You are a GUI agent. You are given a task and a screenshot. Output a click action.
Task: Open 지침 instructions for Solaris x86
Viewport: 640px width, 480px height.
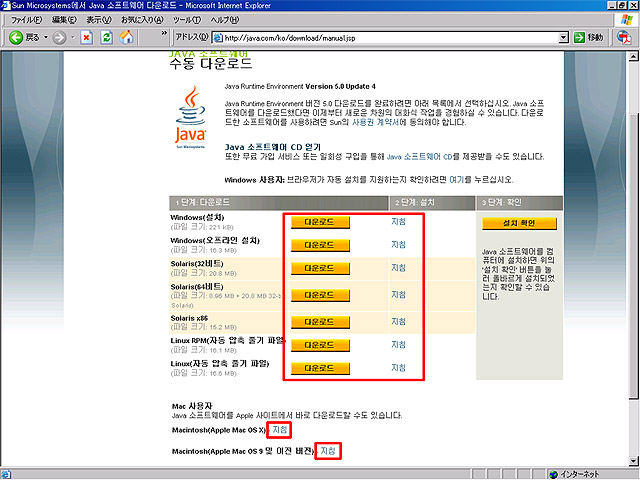pos(398,321)
